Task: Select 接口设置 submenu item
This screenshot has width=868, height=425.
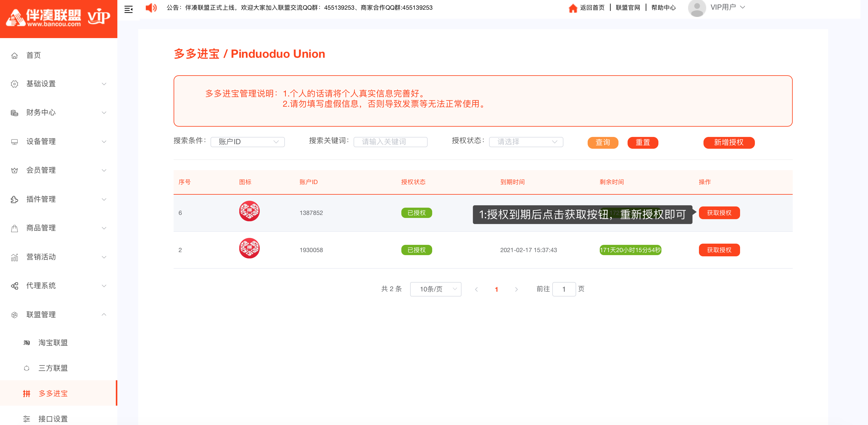Action: (x=59, y=419)
